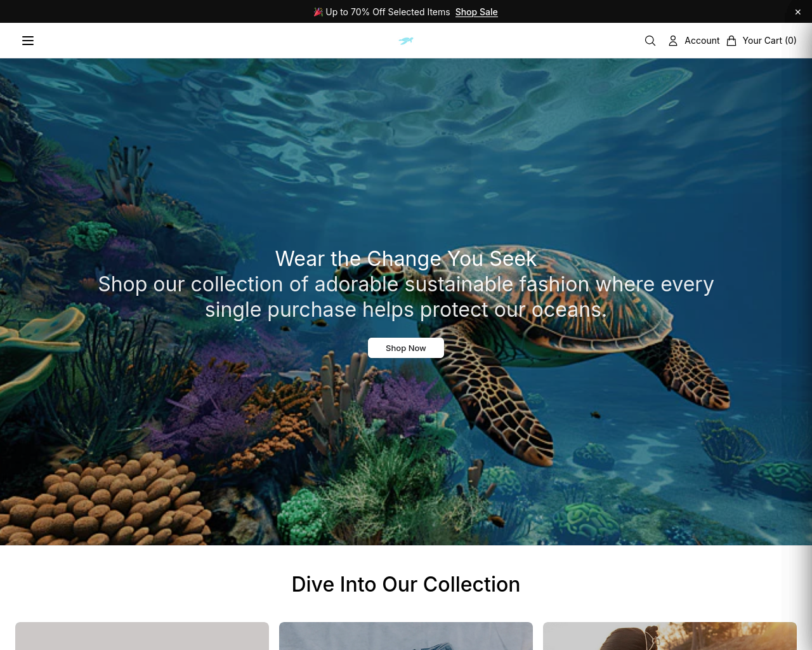Click the store logo in the header
This screenshot has height=650, width=812.
(406, 41)
